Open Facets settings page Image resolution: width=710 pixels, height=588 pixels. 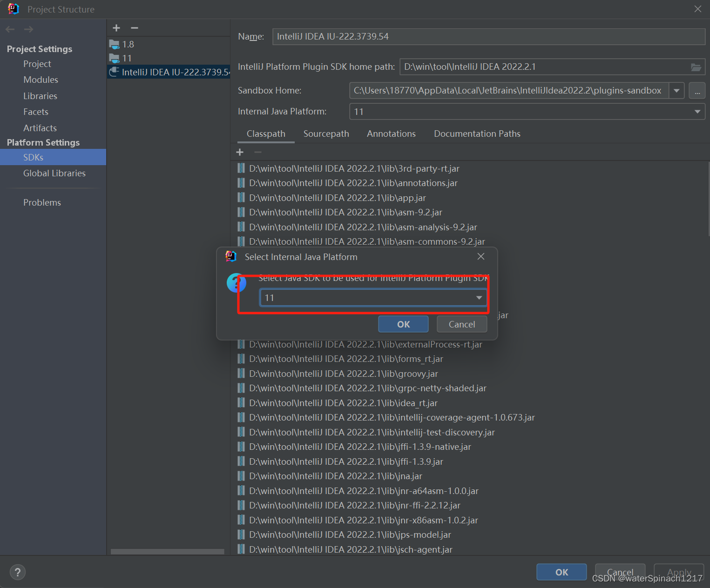coord(36,112)
